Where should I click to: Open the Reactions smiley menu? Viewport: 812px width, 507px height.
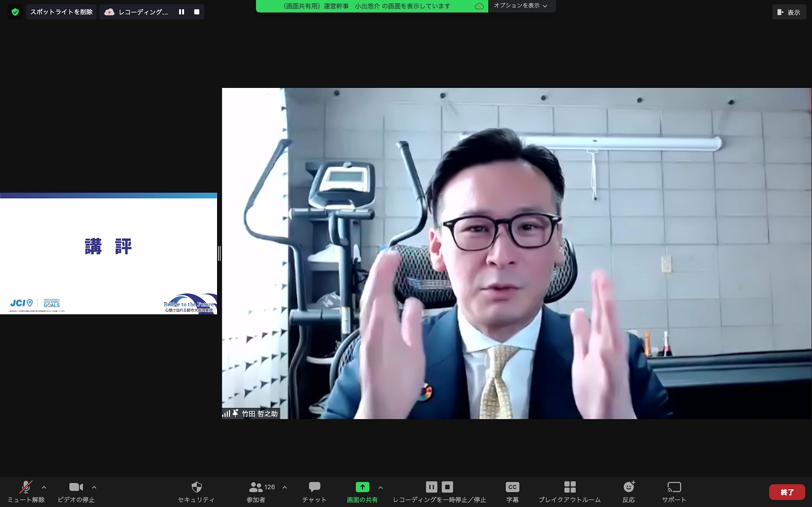pyautogui.click(x=628, y=492)
